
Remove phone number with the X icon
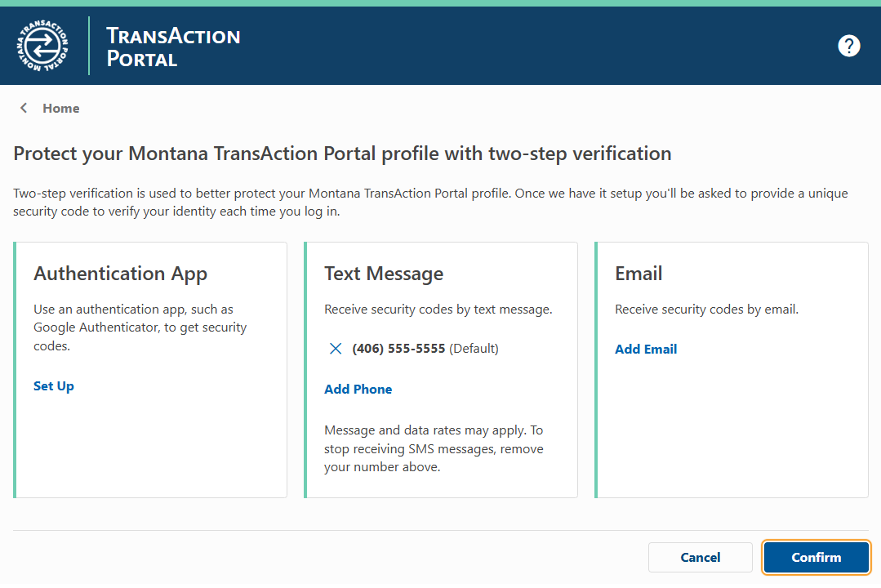335,349
